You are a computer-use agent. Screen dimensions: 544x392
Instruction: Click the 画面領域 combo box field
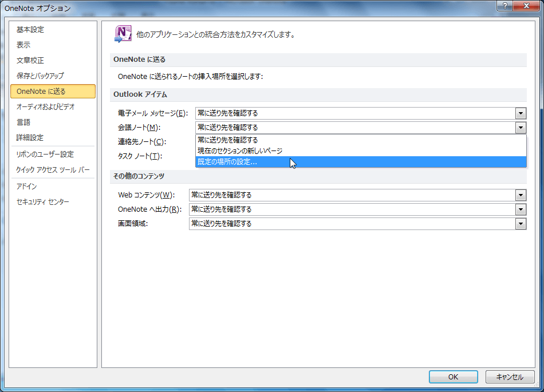click(358, 224)
